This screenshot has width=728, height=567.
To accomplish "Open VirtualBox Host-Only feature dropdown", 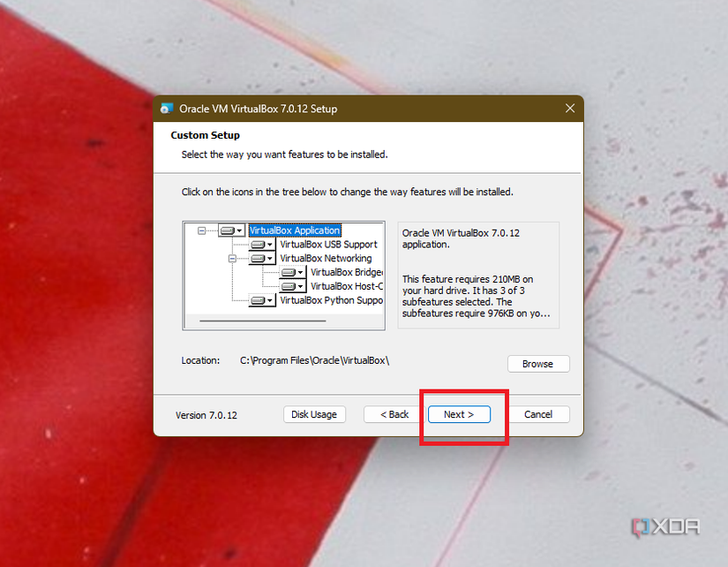I will click(293, 286).
